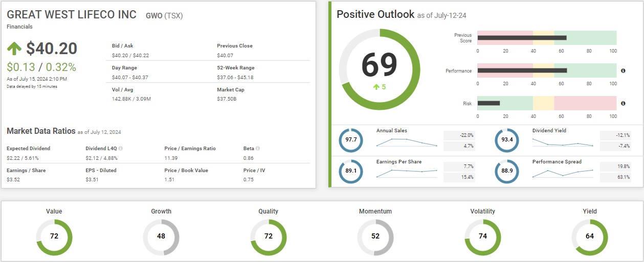The image size is (644, 262).
Task: Click the Momentum label above its donut
Action: tap(375, 211)
